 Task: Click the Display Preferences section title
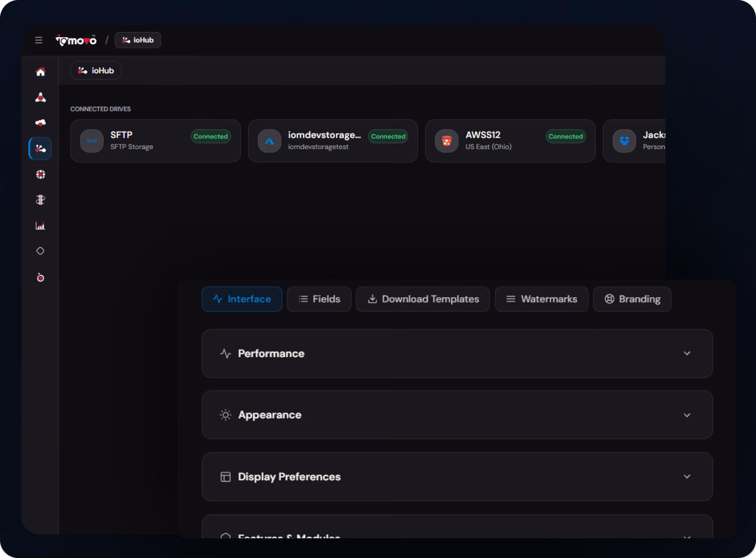pyautogui.click(x=289, y=477)
